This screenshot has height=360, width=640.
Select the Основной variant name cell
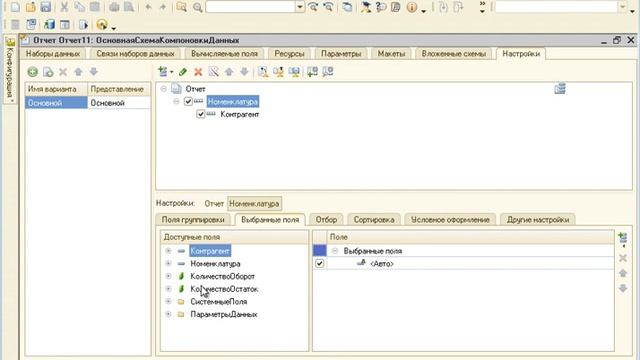coord(56,102)
